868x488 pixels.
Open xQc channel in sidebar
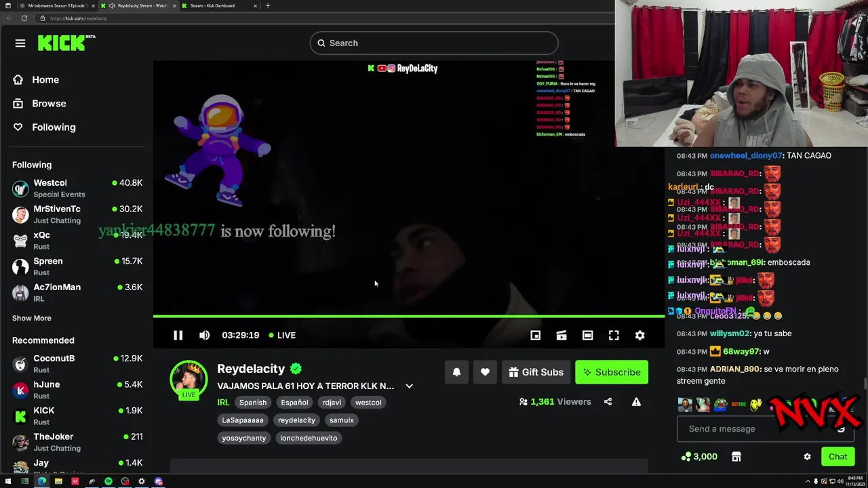(77, 241)
